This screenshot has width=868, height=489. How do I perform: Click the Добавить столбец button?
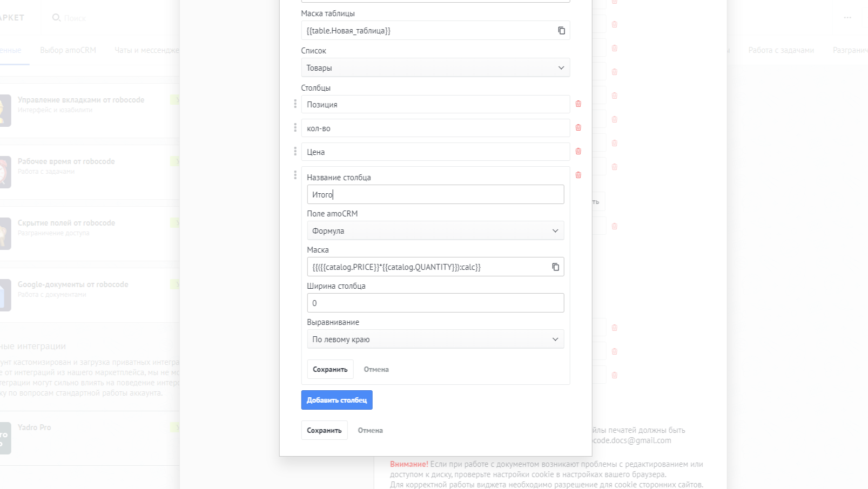tap(337, 400)
